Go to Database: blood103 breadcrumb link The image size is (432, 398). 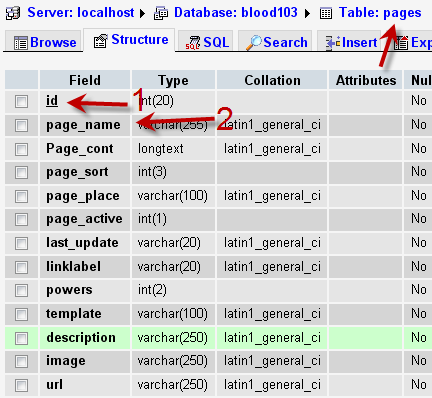tap(236, 13)
